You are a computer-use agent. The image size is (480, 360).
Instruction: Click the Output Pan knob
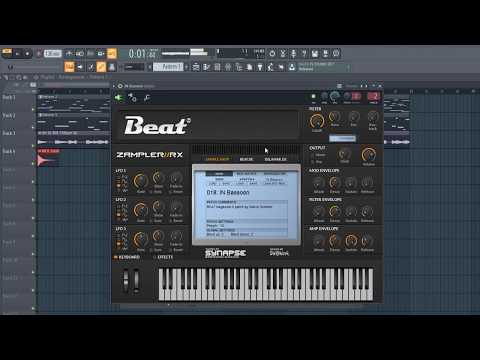click(x=344, y=154)
